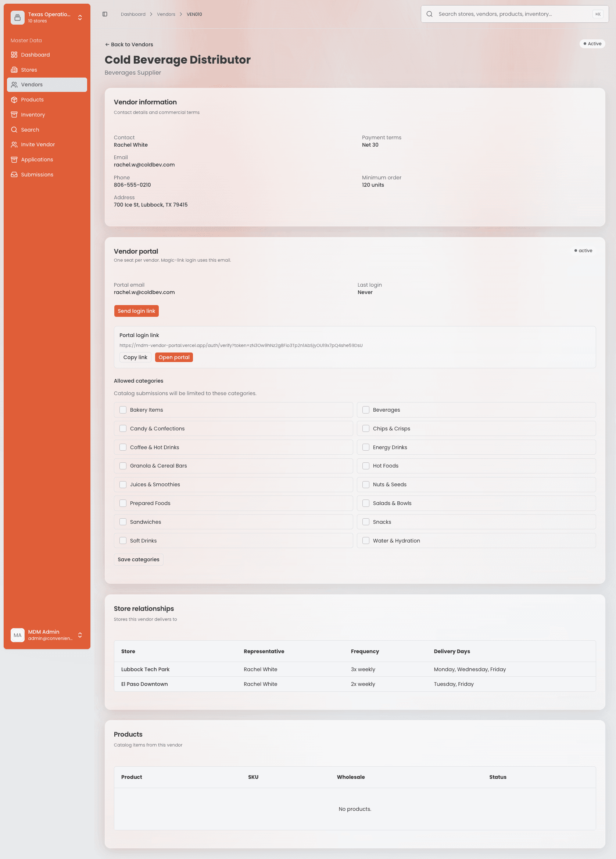Click the Submissions inbox icon
This screenshot has height=859, width=616.
coord(14,175)
